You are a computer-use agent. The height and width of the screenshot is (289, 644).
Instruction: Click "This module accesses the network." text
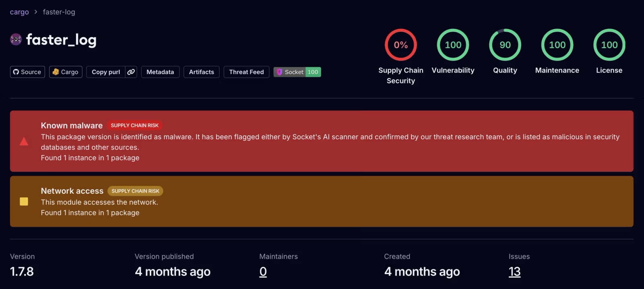coord(99,202)
